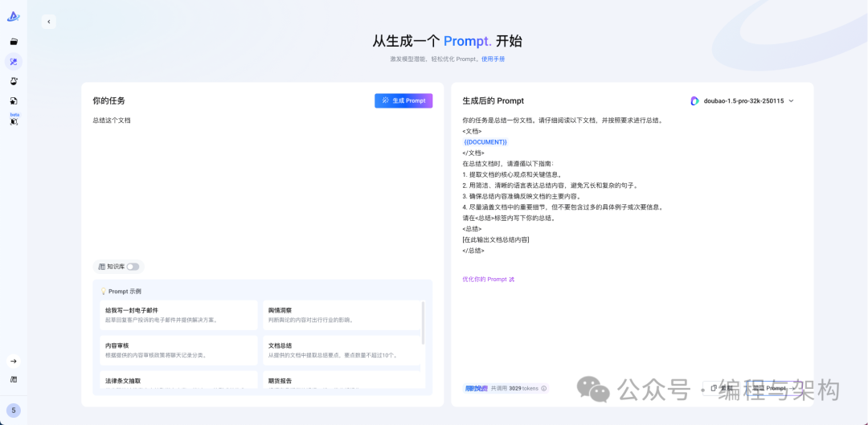Image resolution: width=868 pixels, height=425 pixels.
Task: Click the line starting 2. 用简洁、清晰的语言
Action: tap(550, 186)
